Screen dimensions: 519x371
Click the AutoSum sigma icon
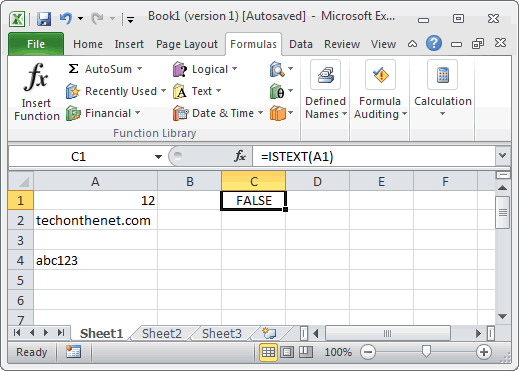click(73, 69)
